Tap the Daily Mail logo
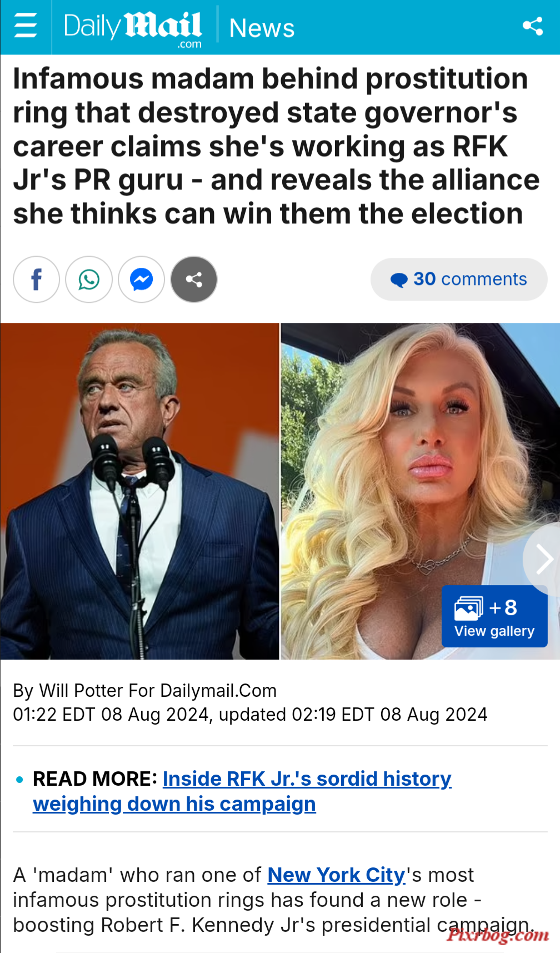The image size is (560, 953). coord(133,29)
